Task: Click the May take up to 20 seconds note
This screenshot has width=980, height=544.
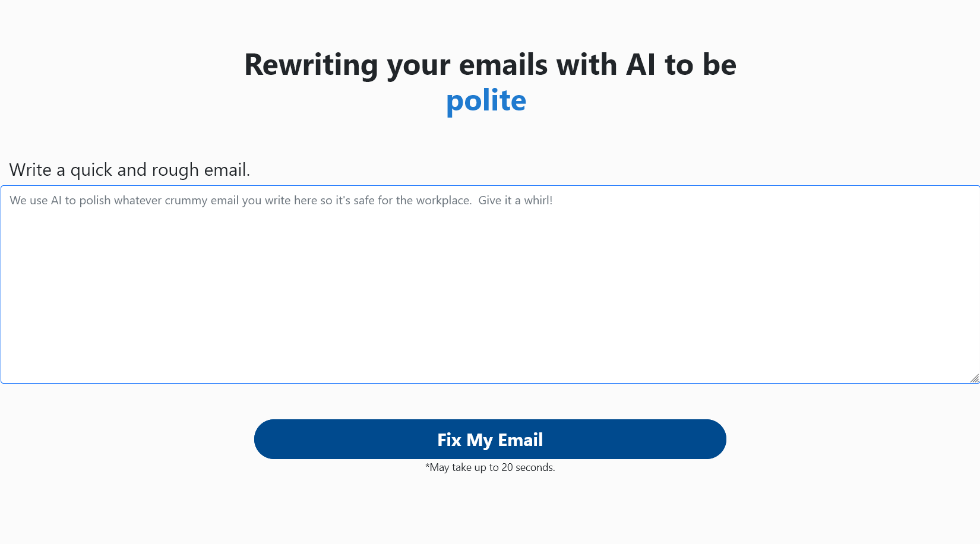Action: pos(490,467)
